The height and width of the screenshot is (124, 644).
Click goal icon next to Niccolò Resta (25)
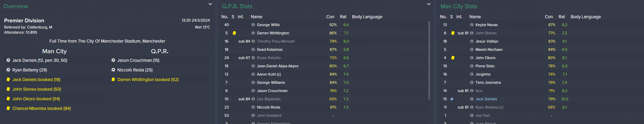click(x=113, y=70)
